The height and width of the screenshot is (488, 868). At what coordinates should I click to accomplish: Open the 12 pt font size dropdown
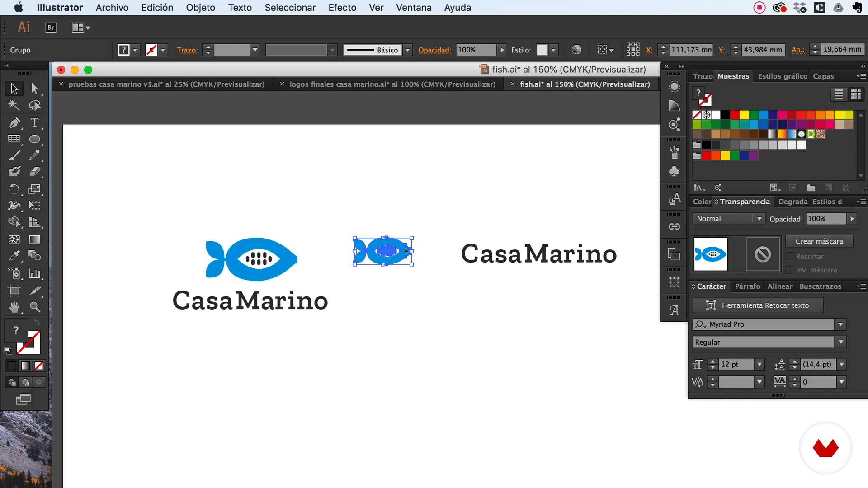[x=759, y=364]
